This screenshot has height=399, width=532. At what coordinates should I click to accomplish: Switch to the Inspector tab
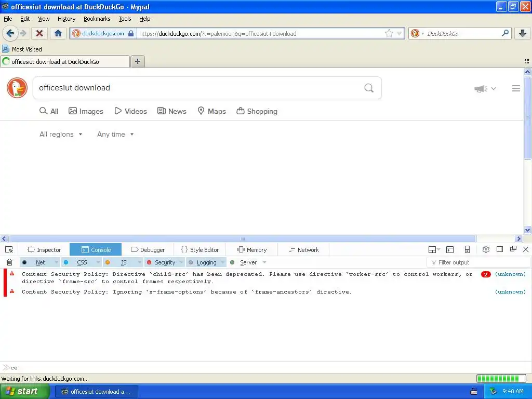tap(44, 250)
